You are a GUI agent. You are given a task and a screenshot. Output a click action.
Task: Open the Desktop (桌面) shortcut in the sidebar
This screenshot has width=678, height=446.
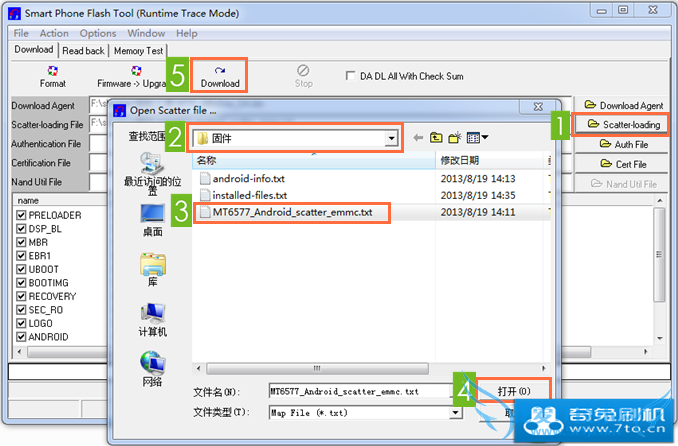tap(153, 221)
